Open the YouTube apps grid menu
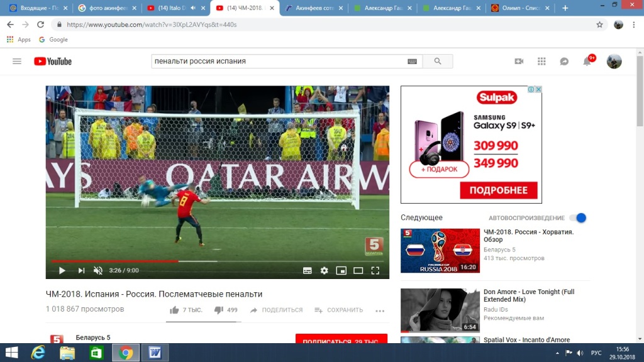Screen dimensions: 644x362 tap(541, 61)
